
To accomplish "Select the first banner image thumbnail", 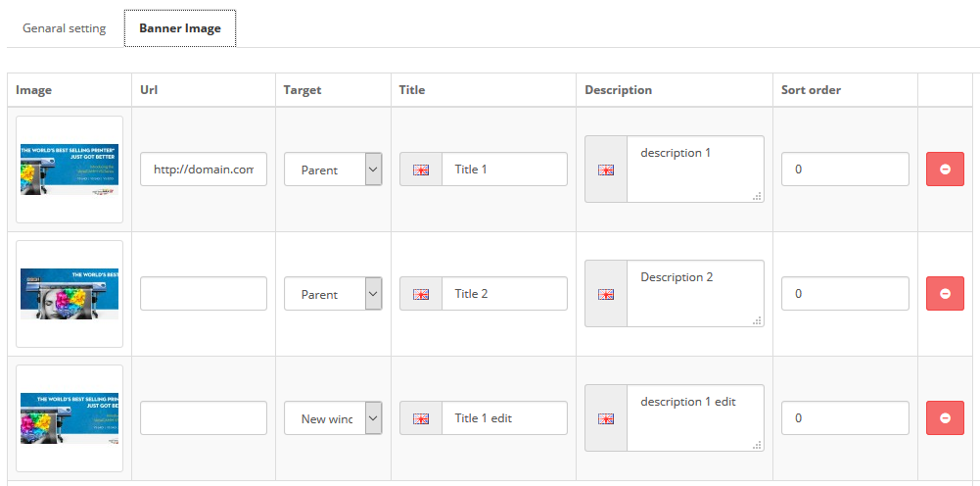I will [x=70, y=170].
